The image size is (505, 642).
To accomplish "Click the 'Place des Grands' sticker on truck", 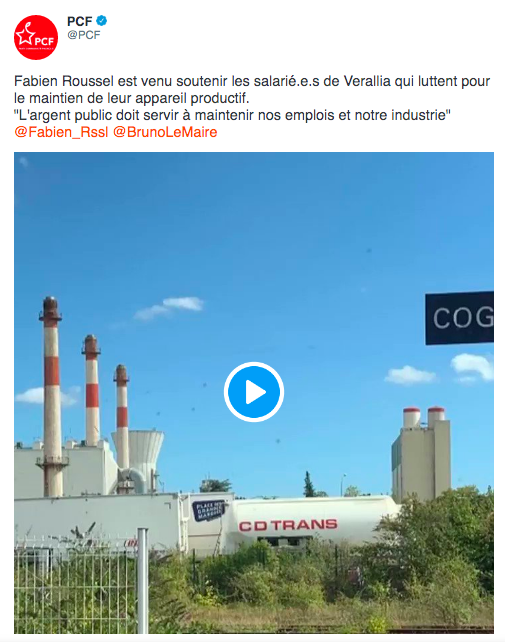I will point(208,510).
